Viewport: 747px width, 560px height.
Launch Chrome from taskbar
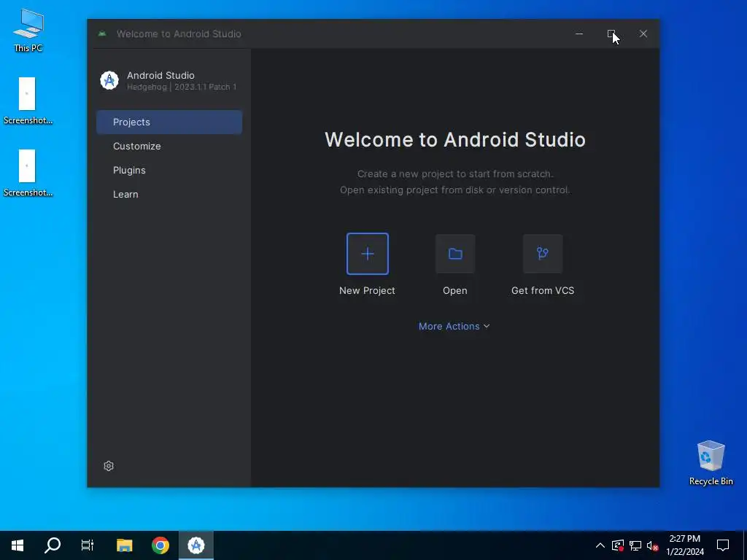coord(160,545)
